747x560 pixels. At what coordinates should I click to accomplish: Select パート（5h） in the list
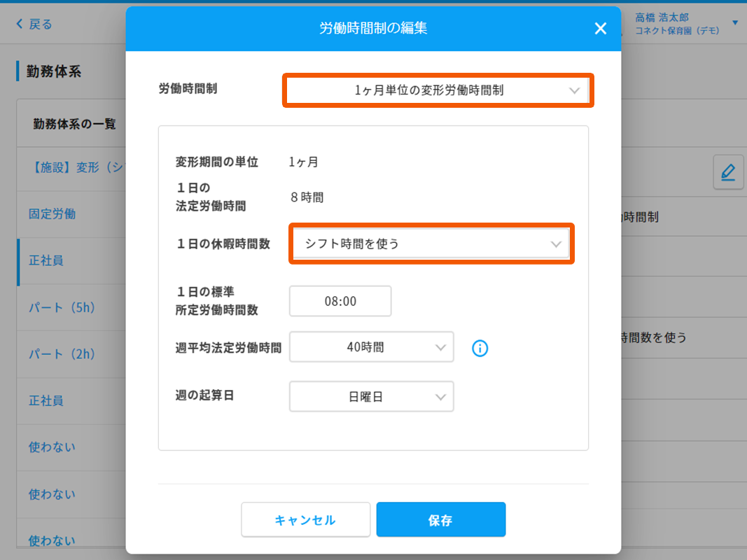pos(62,307)
